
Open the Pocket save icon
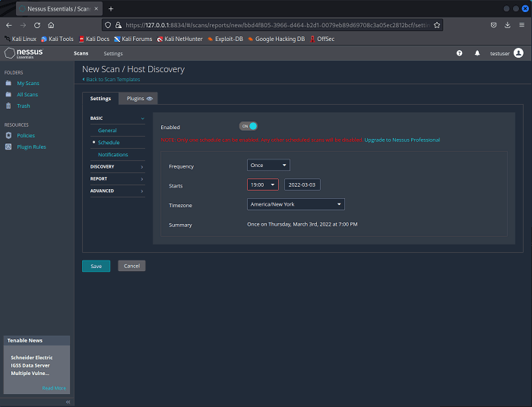(x=494, y=25)
